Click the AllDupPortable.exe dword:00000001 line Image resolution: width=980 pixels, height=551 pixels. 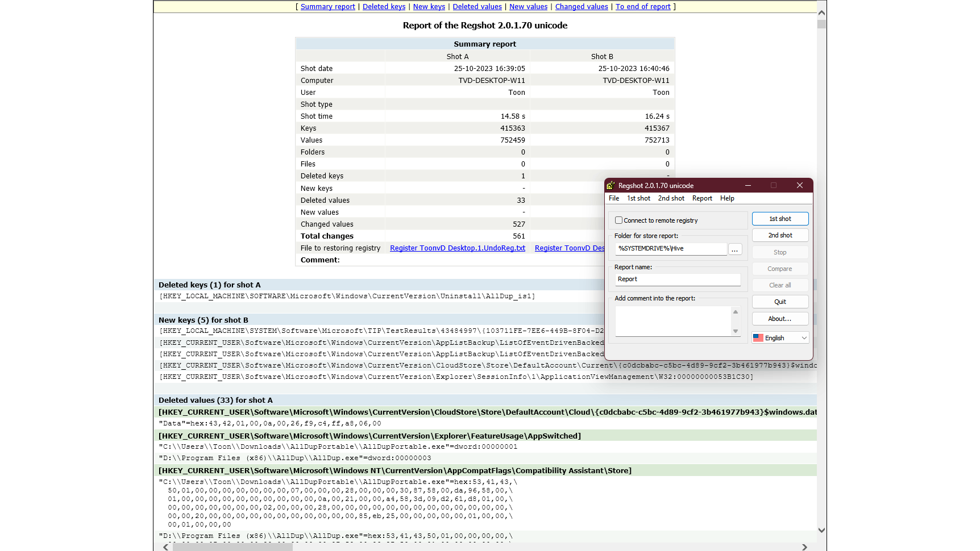click(338, 447)
